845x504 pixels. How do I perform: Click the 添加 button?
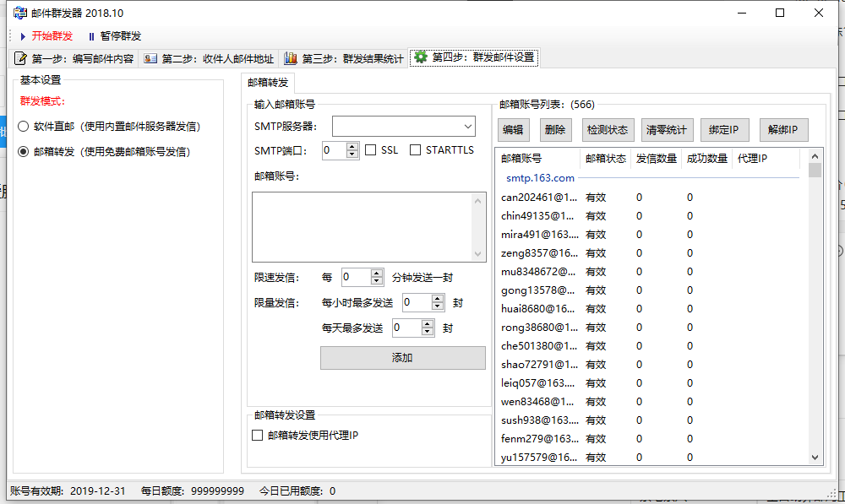pyautogui.click(x=403, y=358)
